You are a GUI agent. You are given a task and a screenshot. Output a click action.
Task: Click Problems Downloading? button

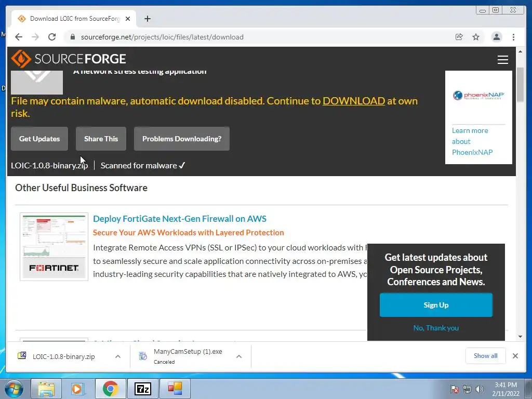(x=182, y=138)
